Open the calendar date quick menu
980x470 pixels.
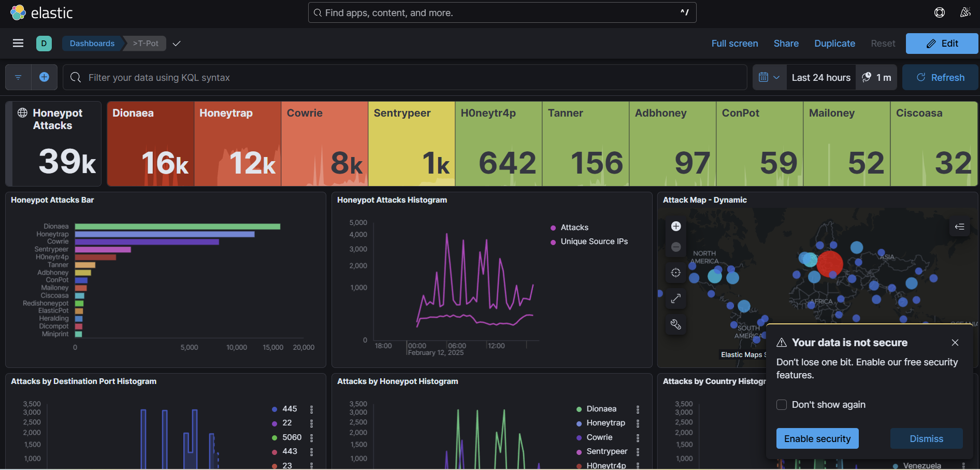click(769, 77)
